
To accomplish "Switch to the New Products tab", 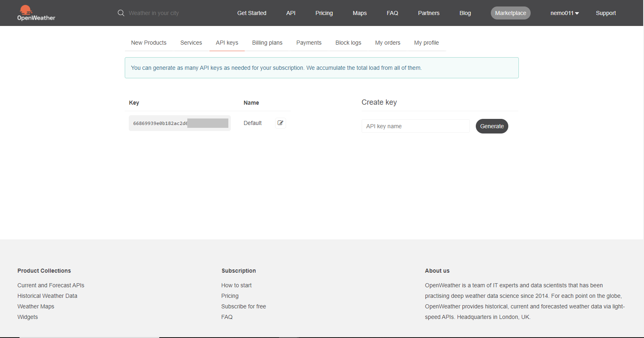I will coord(149,43).
